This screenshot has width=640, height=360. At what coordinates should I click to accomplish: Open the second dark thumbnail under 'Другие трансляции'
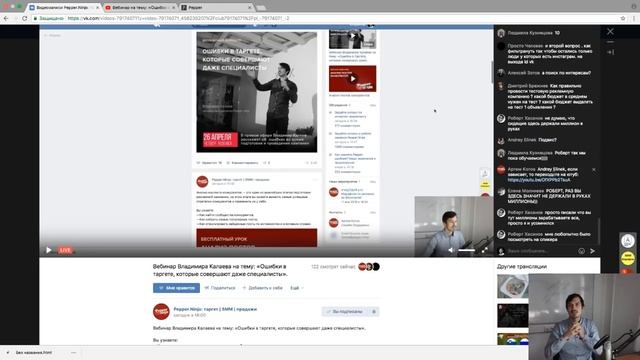click(513, 316)
